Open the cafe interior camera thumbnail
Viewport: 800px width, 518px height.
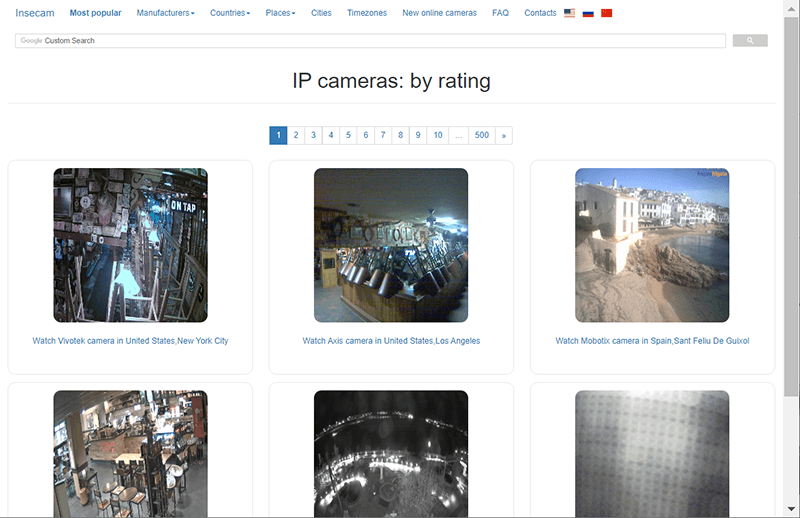(x=131, y=454)
